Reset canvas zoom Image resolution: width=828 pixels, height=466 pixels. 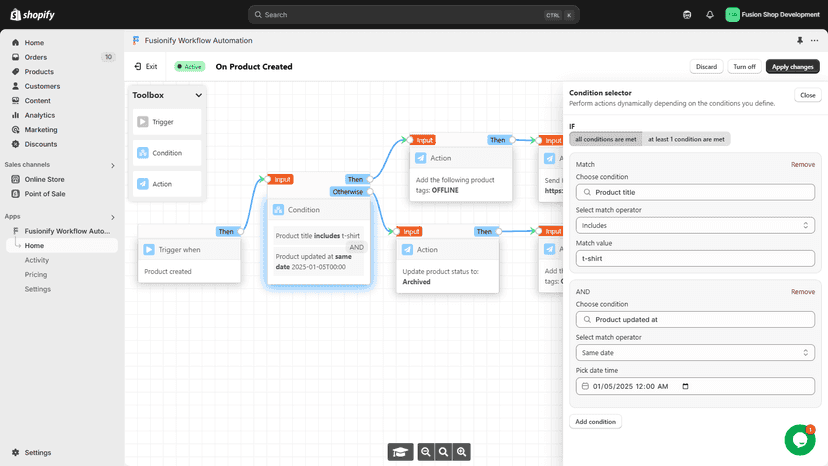click(x=444, y=452)
